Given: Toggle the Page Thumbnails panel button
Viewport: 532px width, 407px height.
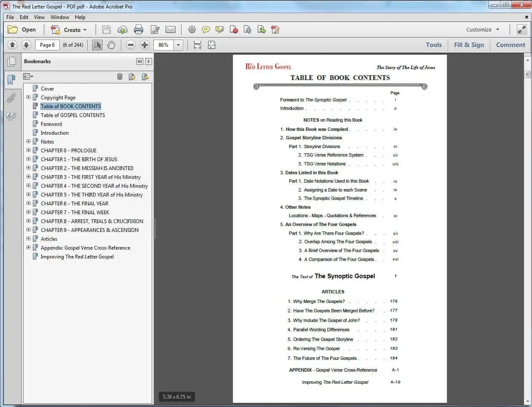Looking at the screenshot, I should 11,62.
